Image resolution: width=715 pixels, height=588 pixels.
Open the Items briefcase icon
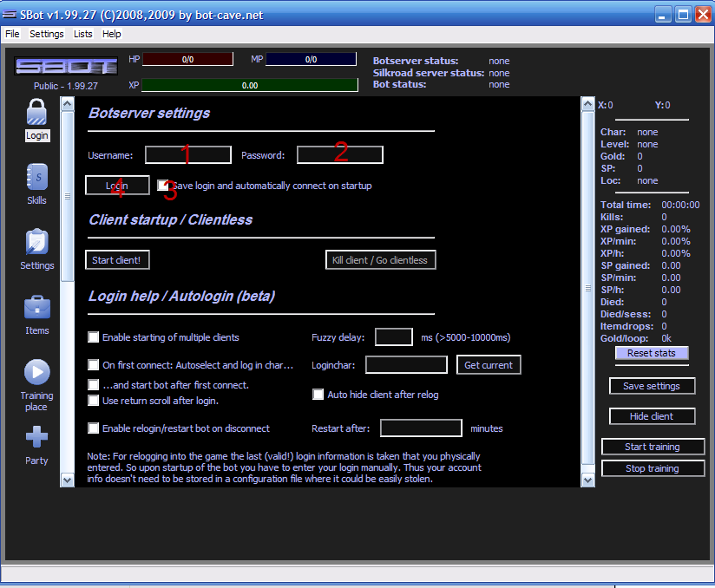coord(36,307)
